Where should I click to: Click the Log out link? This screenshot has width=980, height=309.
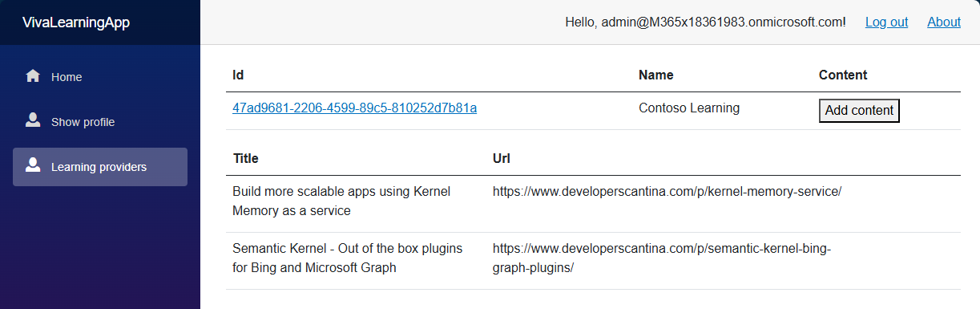point(886,22)
